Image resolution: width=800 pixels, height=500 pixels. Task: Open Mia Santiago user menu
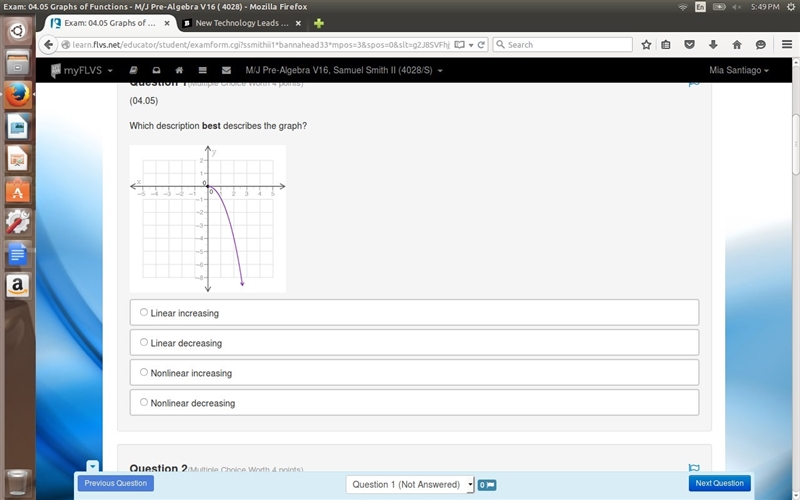[x=739, y=70]
